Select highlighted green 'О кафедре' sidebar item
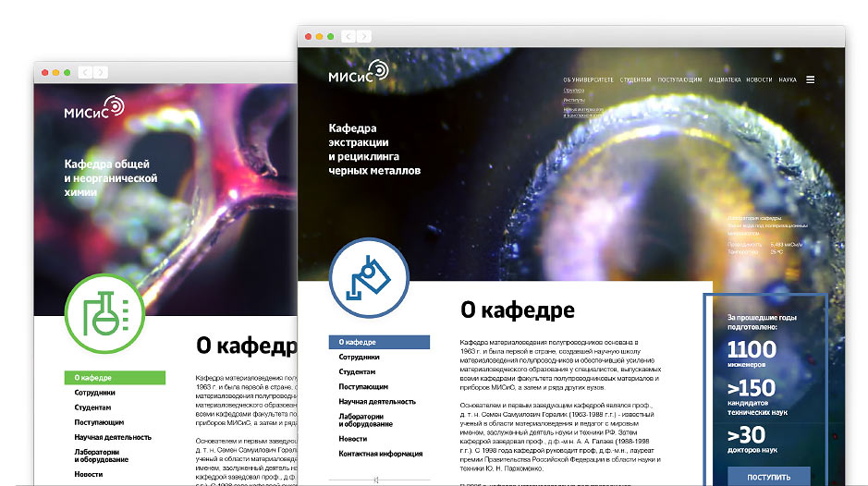Image resolution: width=868 pixels, height=486 pixels. point(115,378)
